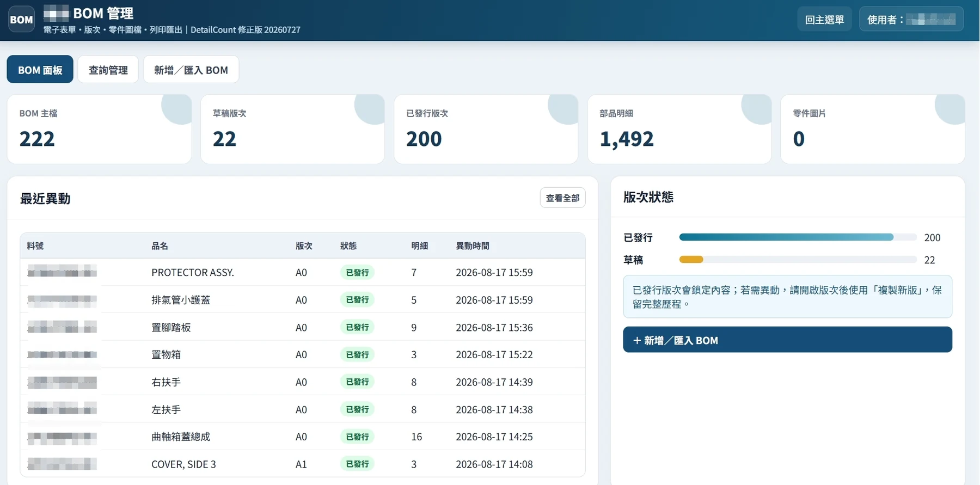Click the 最近異動 panel heading

coord(45,199)
